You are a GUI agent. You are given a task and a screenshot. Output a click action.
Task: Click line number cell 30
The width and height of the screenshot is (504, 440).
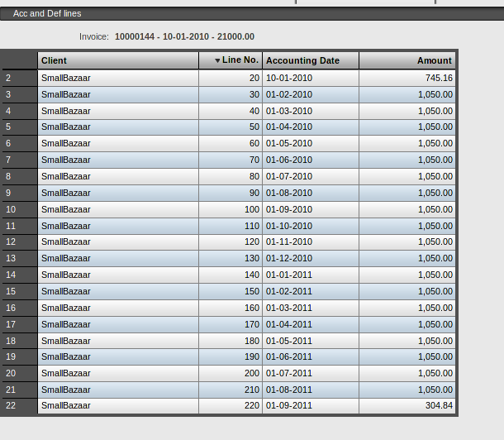(x=231, y=94)
